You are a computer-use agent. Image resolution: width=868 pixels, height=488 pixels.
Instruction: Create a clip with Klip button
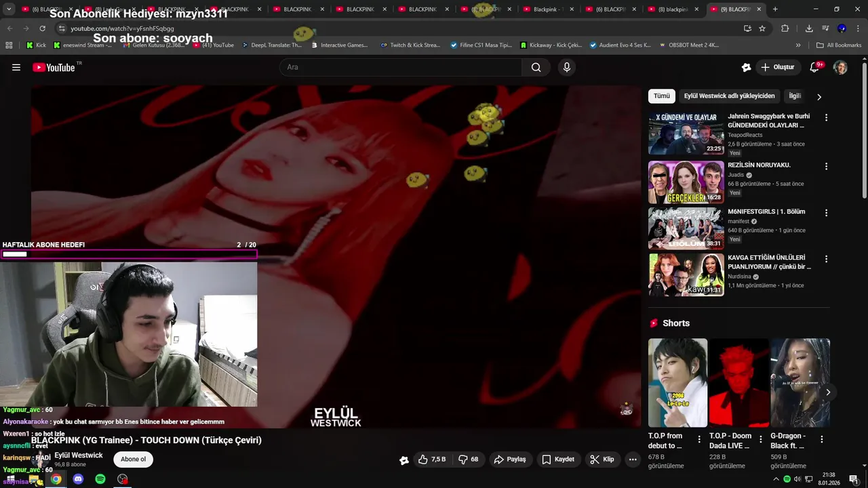(602, 460)
